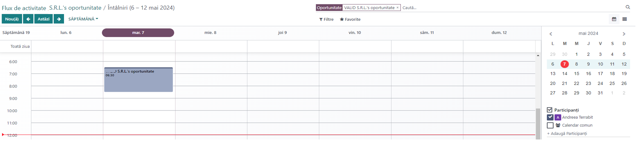
Task: Go to previous week with left arrow button
Action: (x=28, y=19)
